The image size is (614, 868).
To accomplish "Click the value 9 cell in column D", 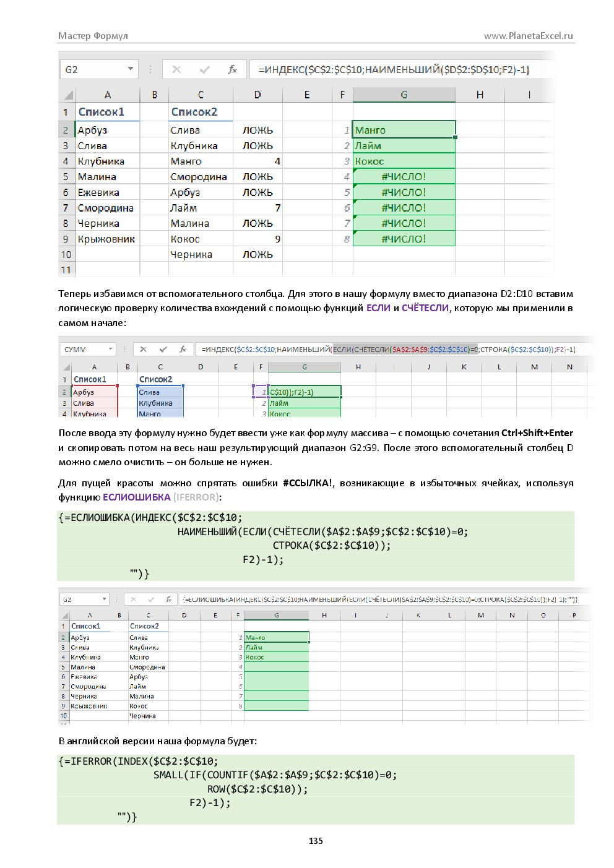I will coord(257,239).
